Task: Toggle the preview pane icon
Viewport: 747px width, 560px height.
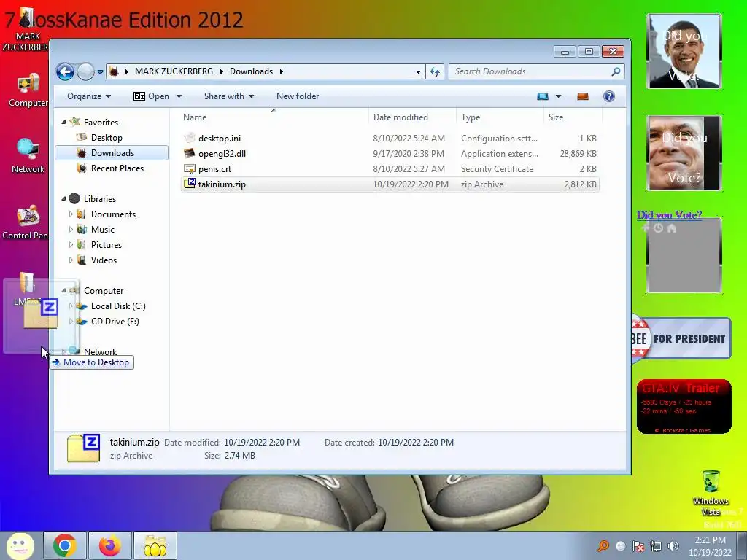Action: (583, 96)
